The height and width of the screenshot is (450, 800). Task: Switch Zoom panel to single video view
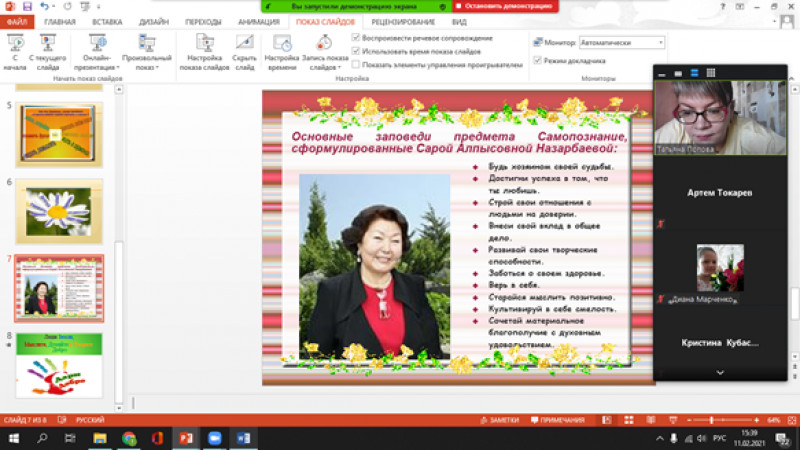(678, 73)
